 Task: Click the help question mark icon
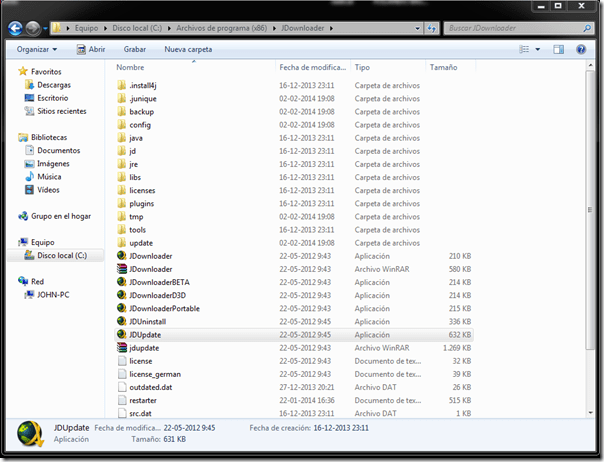(581, 49)
